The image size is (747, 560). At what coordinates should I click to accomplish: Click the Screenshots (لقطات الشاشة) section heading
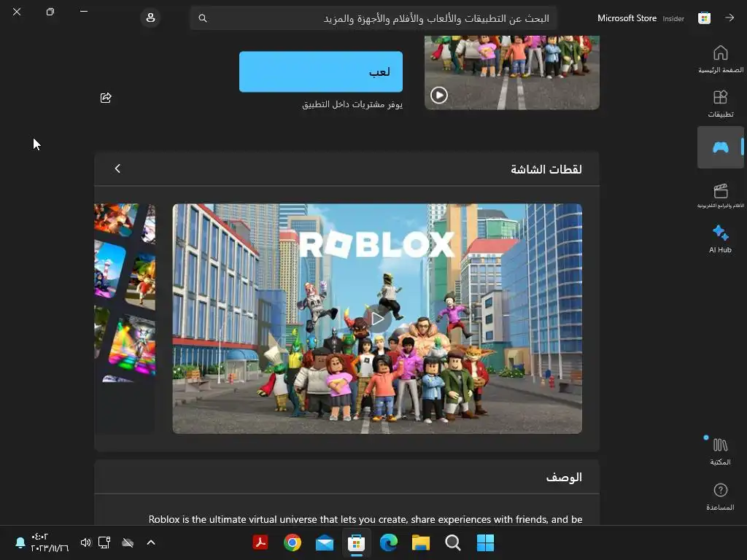(x=546, y=169)
